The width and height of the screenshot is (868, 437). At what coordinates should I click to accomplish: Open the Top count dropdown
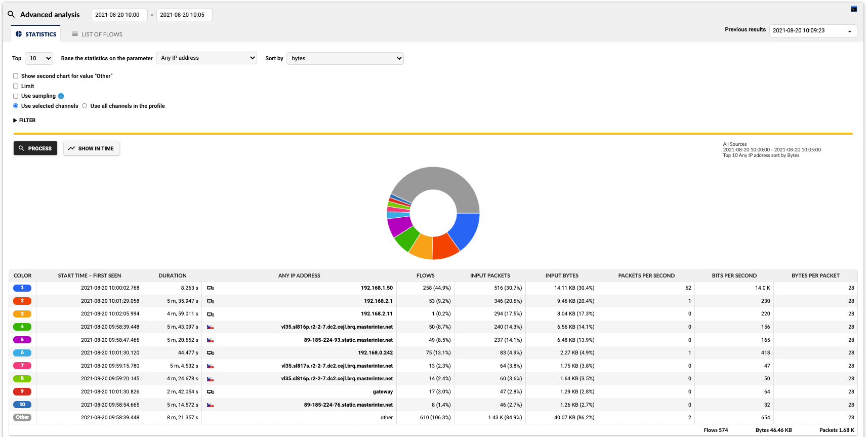click(39, 58)
